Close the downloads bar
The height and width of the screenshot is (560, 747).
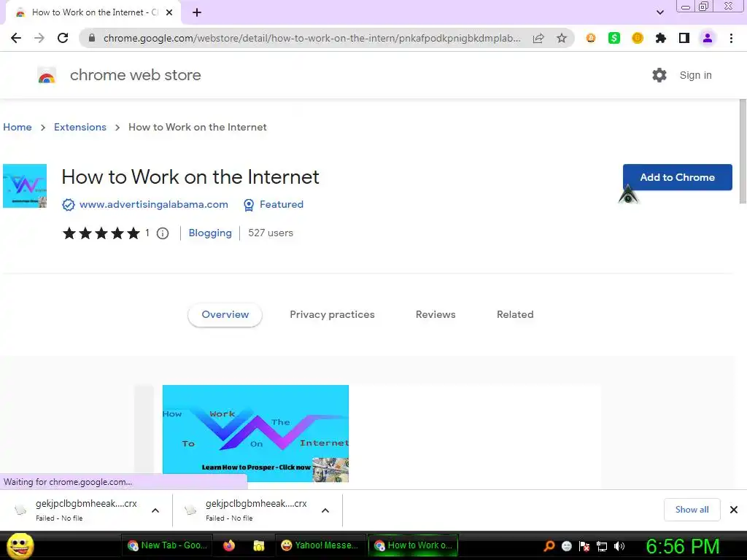pos(734,510)
